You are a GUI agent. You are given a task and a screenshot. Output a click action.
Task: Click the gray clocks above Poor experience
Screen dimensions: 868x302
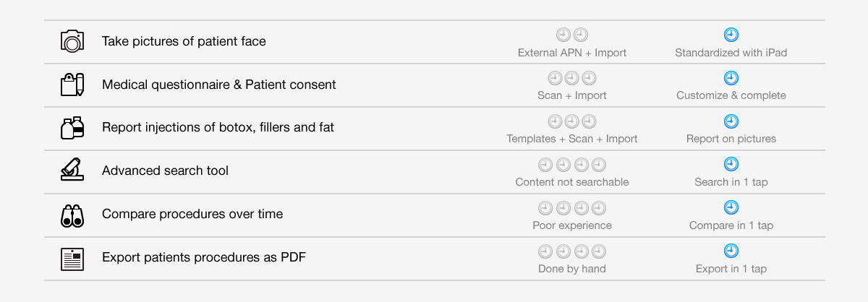pyautogui.click(x=572, y=208)
